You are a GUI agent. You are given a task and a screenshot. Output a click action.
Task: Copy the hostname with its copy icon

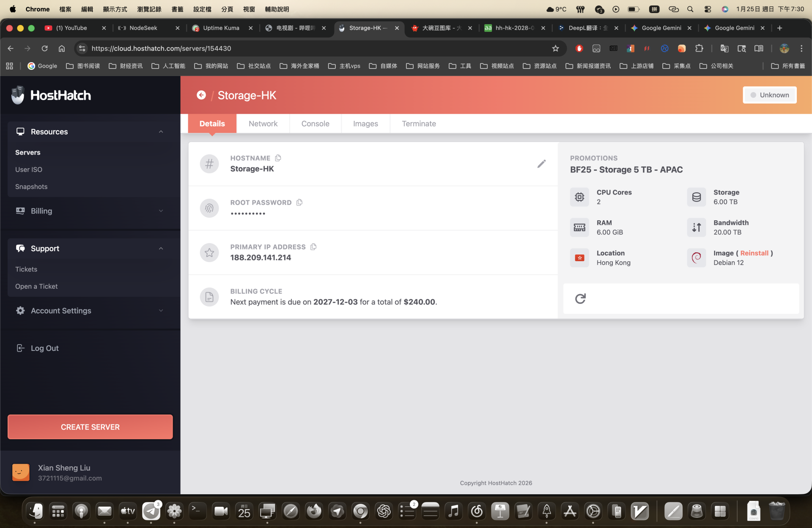coord(278,158)
